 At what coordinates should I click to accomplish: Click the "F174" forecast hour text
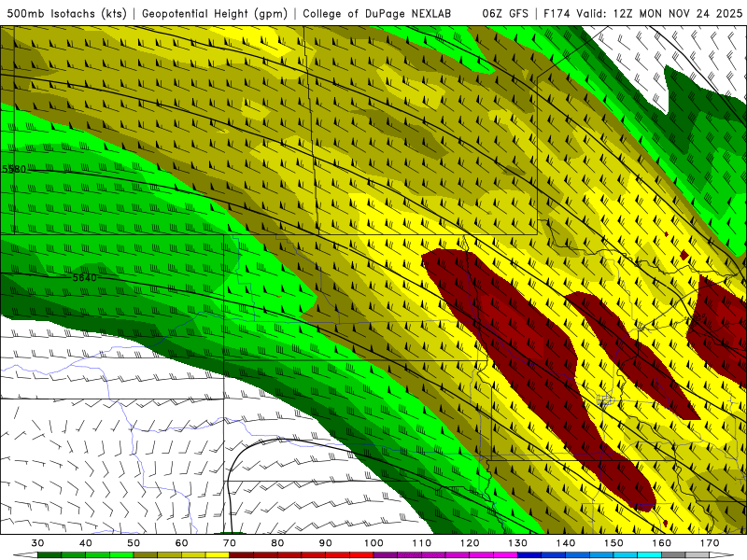pyautogui.click(x=557, y=13)
